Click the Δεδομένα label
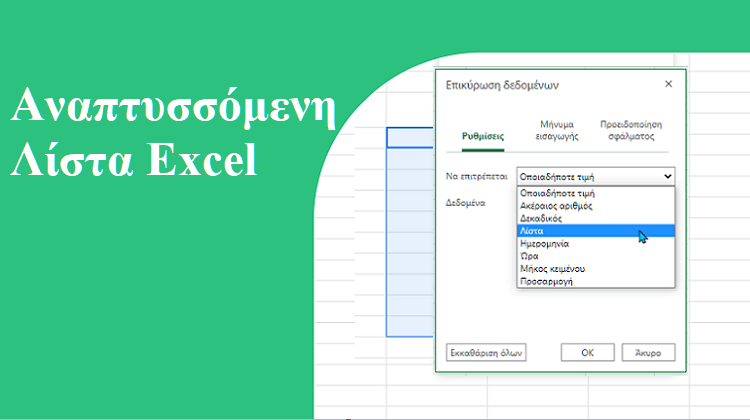The image size is (750, 420). click(x=465, y=203)
